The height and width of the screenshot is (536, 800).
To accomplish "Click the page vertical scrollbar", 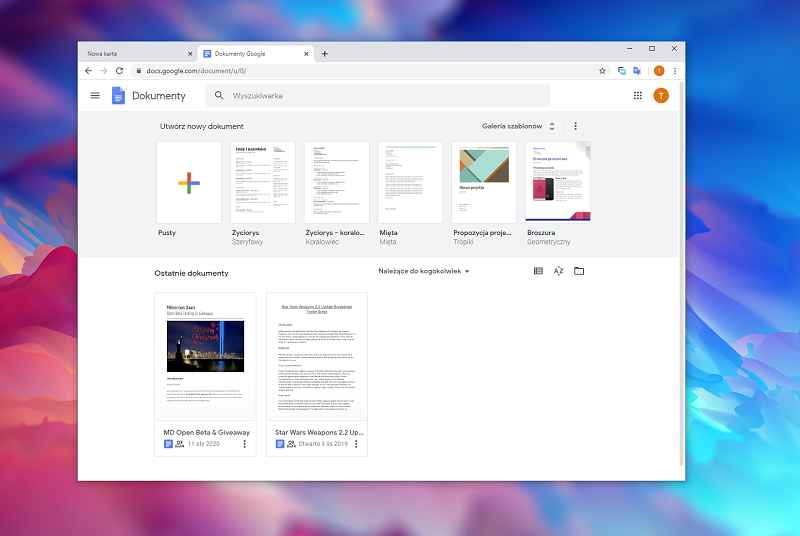I will coord(682,275).
